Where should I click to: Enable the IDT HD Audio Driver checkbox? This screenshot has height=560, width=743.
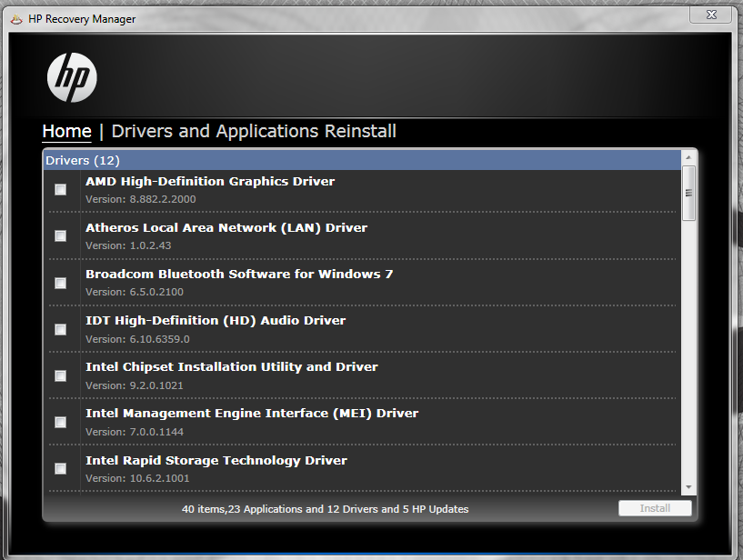[61, 329]
